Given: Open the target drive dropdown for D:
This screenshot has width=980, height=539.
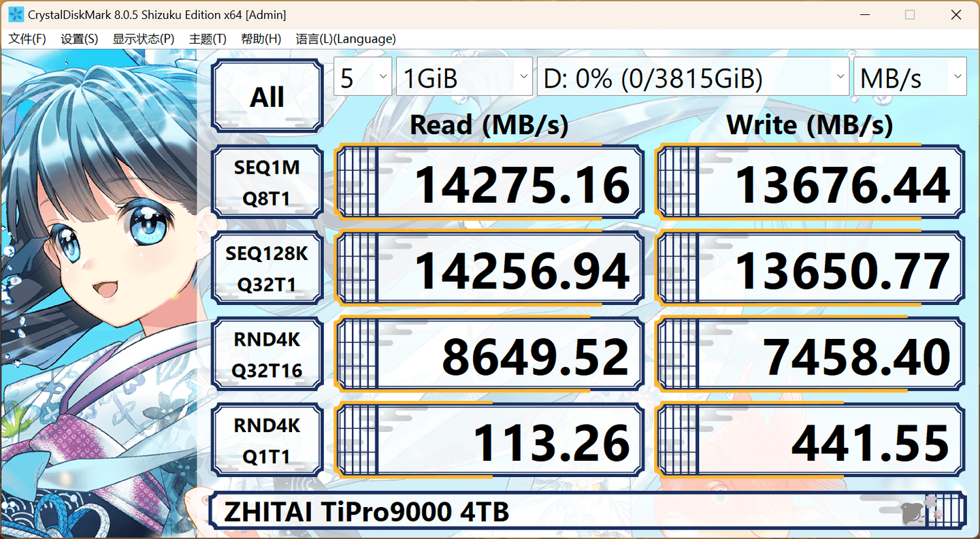Looking at the screenshot, I should point(692,76).
